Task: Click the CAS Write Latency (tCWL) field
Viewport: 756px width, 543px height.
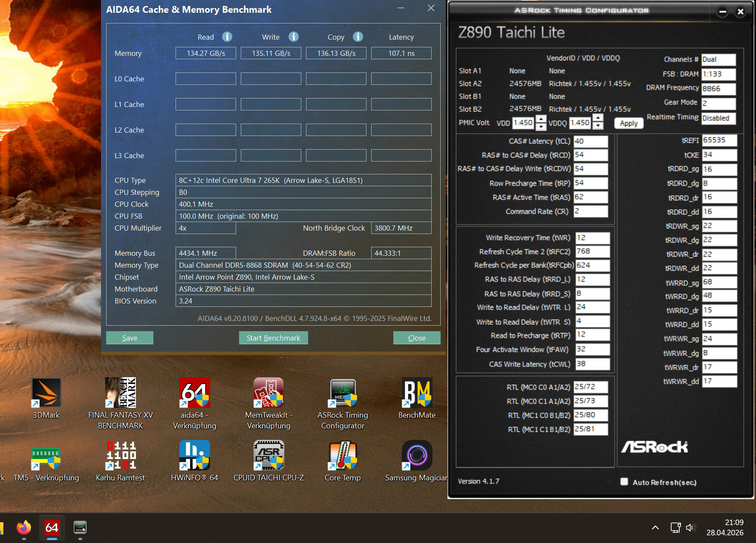Action: [592, 364]
